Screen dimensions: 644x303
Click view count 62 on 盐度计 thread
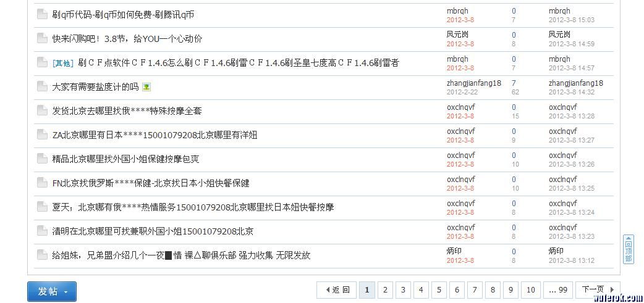tap(515, 92)
